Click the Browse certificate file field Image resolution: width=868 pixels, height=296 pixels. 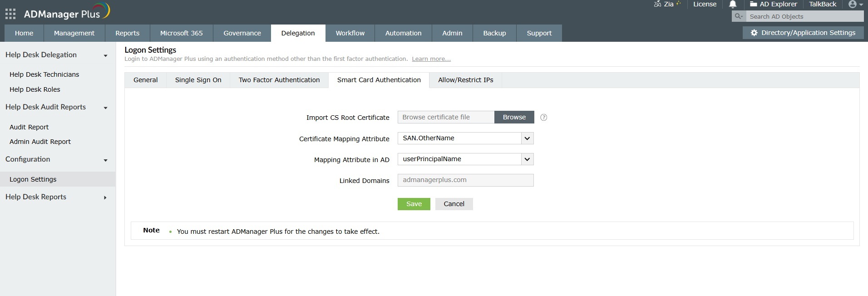[446, 117]
